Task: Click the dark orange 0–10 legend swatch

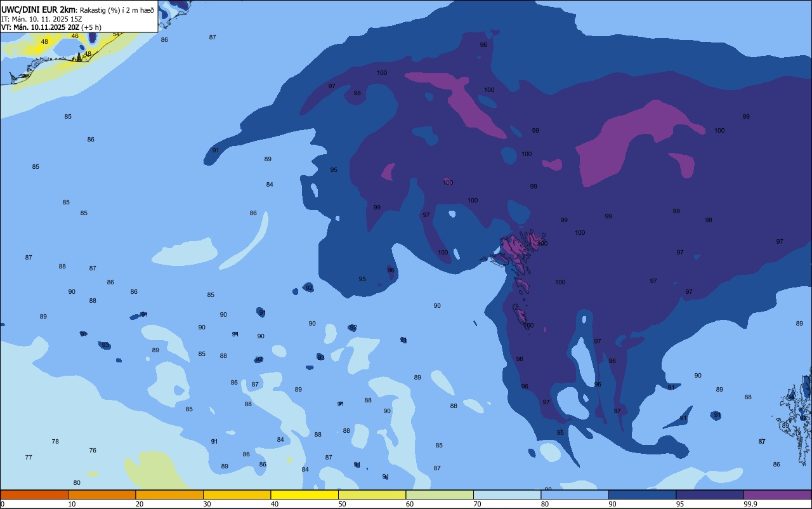Action: pos(34,494)
